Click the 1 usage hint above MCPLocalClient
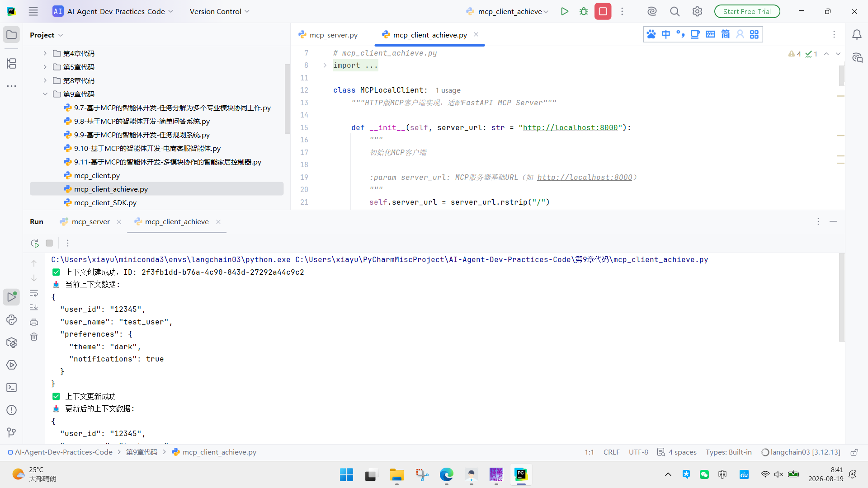This screenshot has width=868, height=488. 448,90
